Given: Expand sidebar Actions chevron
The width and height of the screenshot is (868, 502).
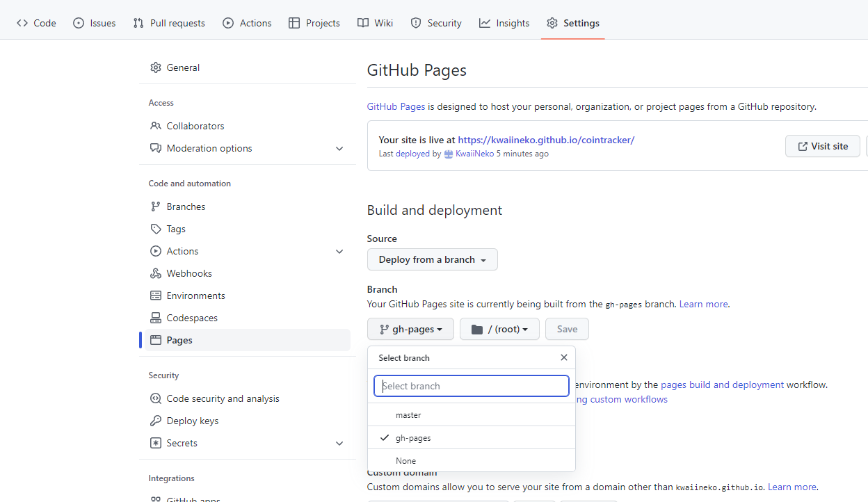Looking at the screenshot, I should point(339,251).
